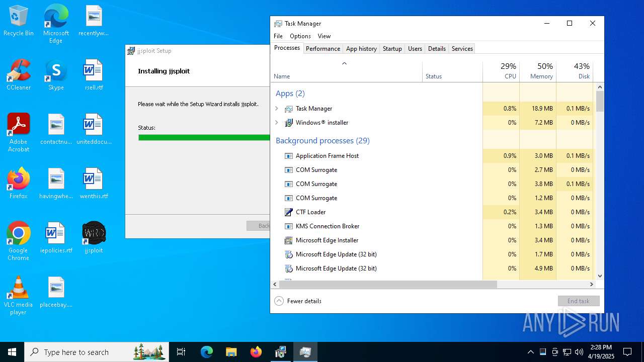Select jjsploit desktop shortcut
This screenshot has width=644, height=362.
point(94,237)
